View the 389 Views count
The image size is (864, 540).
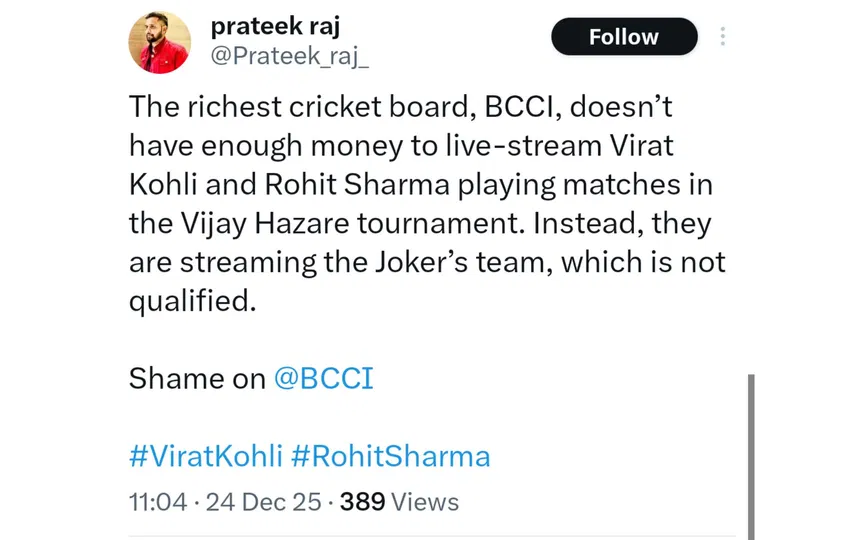[x=399, y=502]
